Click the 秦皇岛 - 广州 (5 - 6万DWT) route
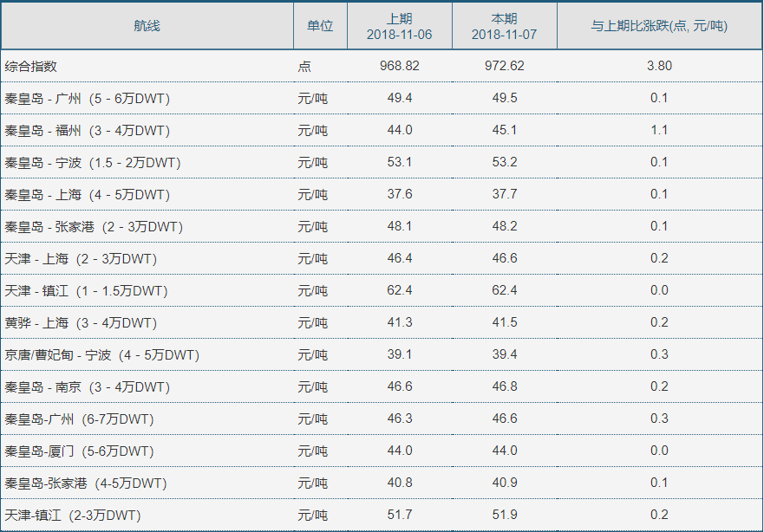This screenshot has width=764, height=532. [x=88, y=99]
